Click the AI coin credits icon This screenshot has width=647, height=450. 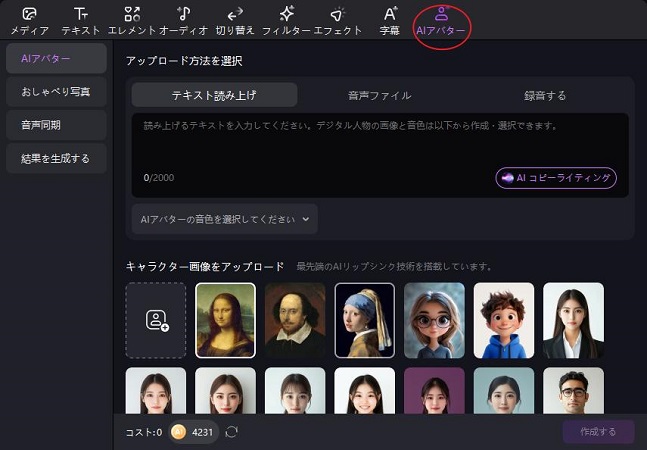coord(178,432)
